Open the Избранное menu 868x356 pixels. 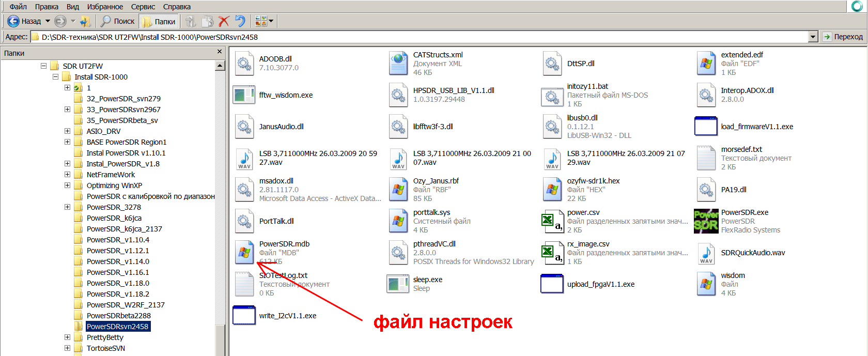tap(105, 7)
